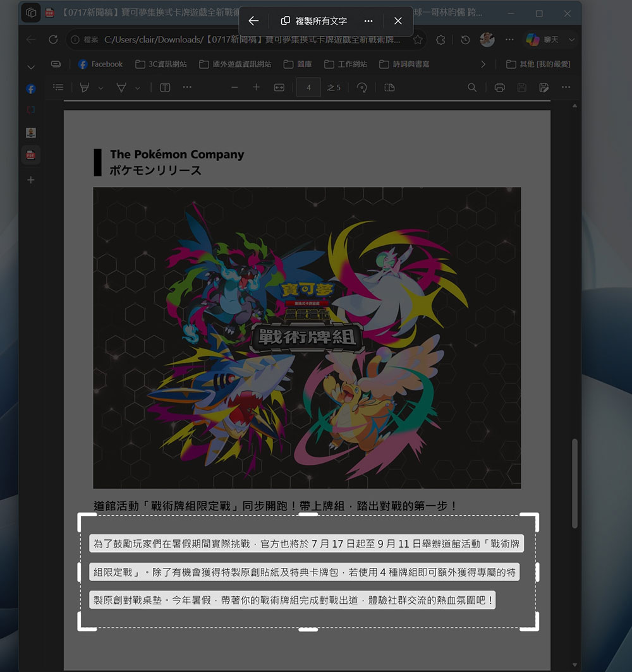Zoom in the PDF with plus
This screenshot has height=672, width=632.
pyautogui.click(x=257, y=87)
